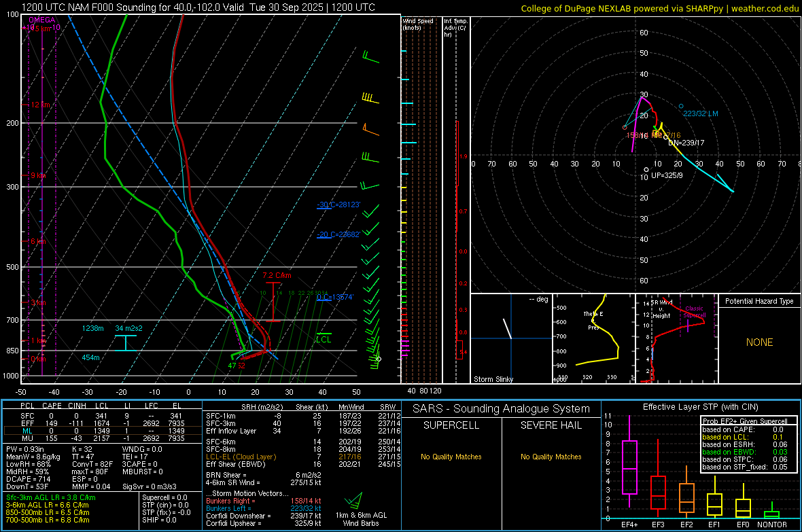Select the SFC parcel row

[x=103, y=416]
